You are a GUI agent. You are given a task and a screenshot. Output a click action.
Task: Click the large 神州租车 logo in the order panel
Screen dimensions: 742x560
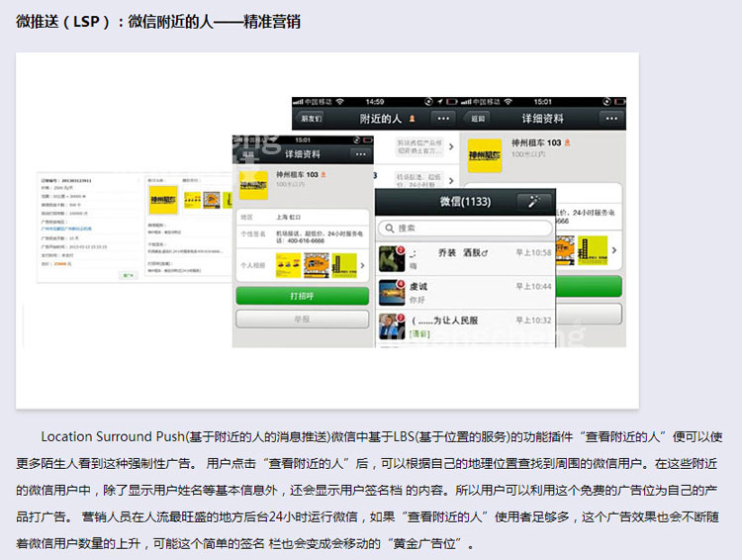(x=163, y=200)
